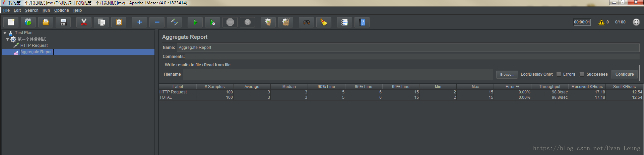Cut selected element with scissors icon

[x=84, y=22]
